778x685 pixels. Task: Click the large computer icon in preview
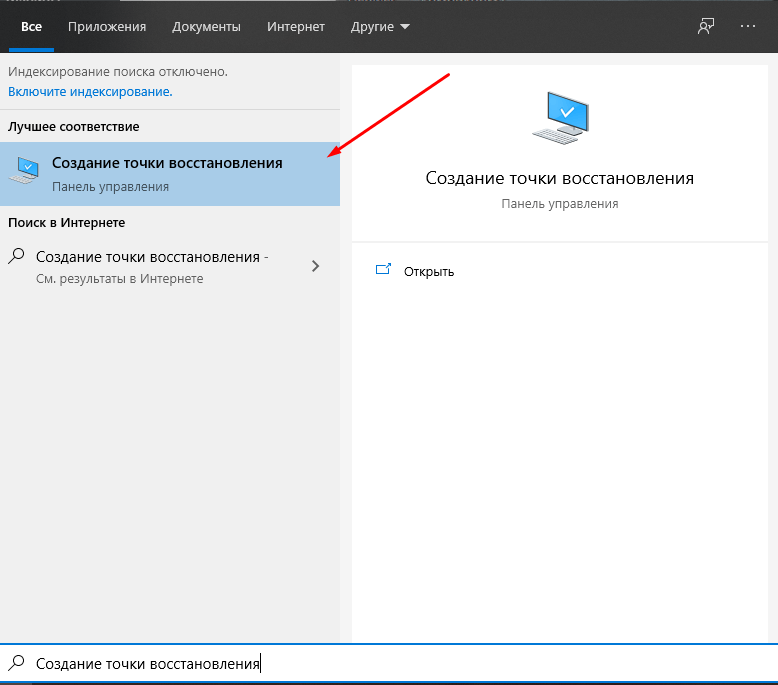coord(561,118)
